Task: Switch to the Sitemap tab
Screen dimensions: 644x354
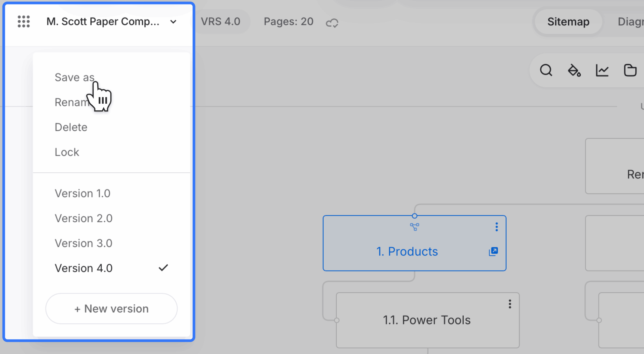Action: pos(568,22)
